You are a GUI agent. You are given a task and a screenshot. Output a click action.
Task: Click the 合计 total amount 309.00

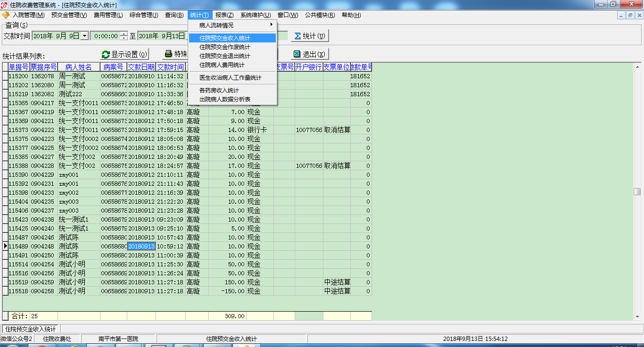tap(227, 316)
